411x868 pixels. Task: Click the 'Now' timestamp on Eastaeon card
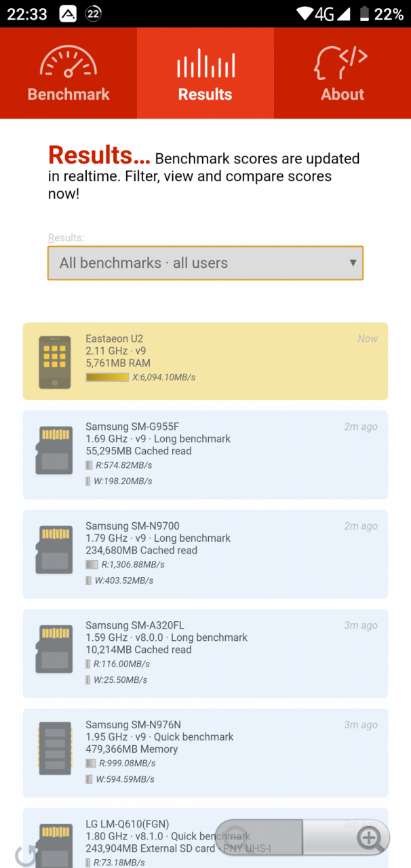368,338
